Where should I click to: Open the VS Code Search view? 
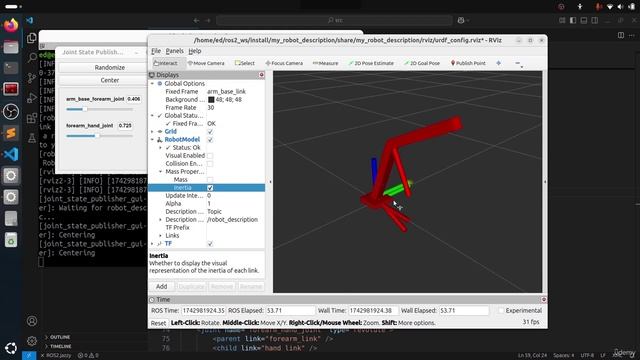pyautogui.click(x=32, y=58)
